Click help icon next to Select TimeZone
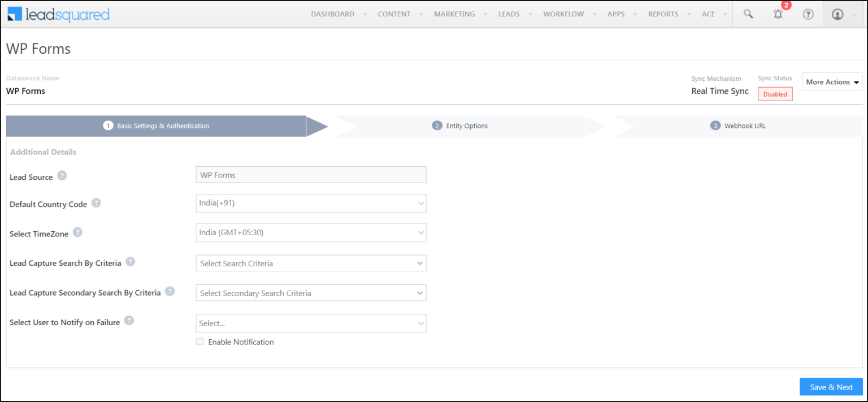 point(77,232)
